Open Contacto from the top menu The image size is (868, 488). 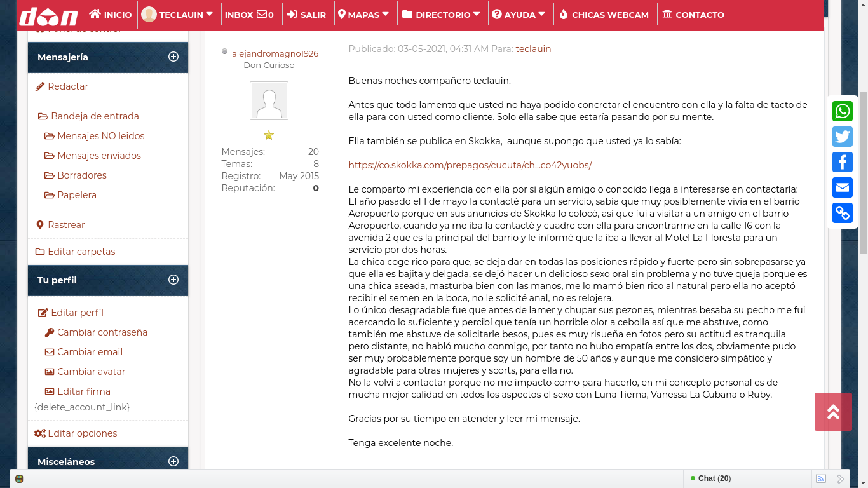pyautogui.click(x=693, y=15)
